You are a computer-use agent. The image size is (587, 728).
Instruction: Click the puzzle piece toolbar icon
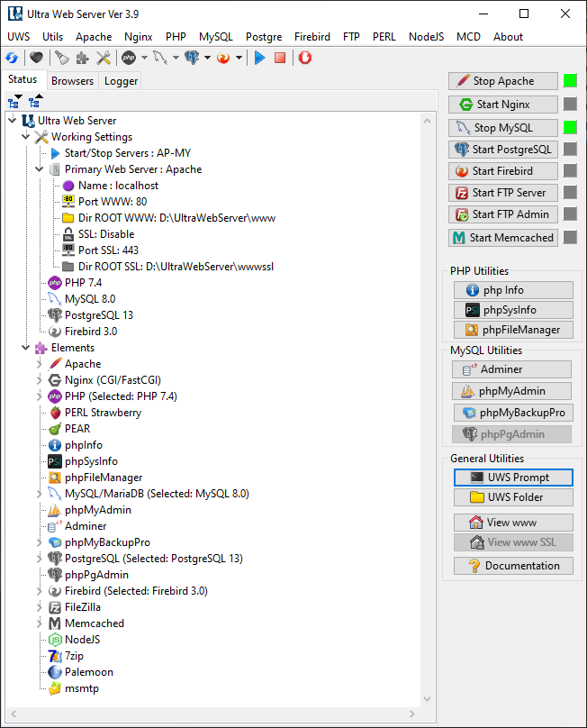pyautogui.click(x=83, y=58)
